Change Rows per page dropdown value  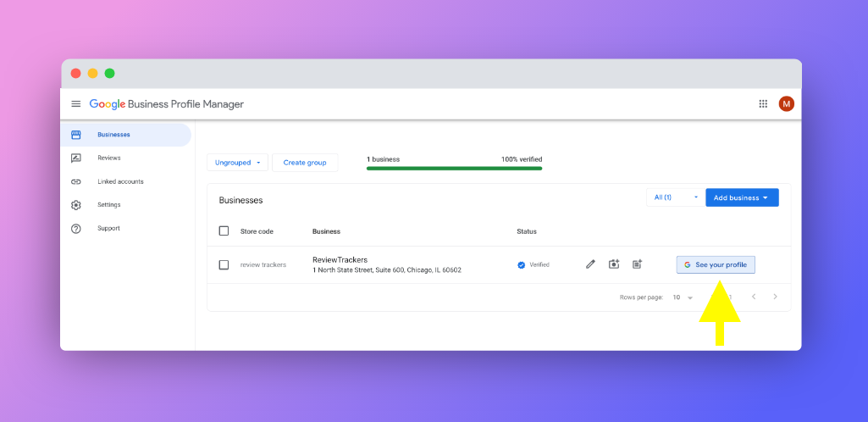683,297
